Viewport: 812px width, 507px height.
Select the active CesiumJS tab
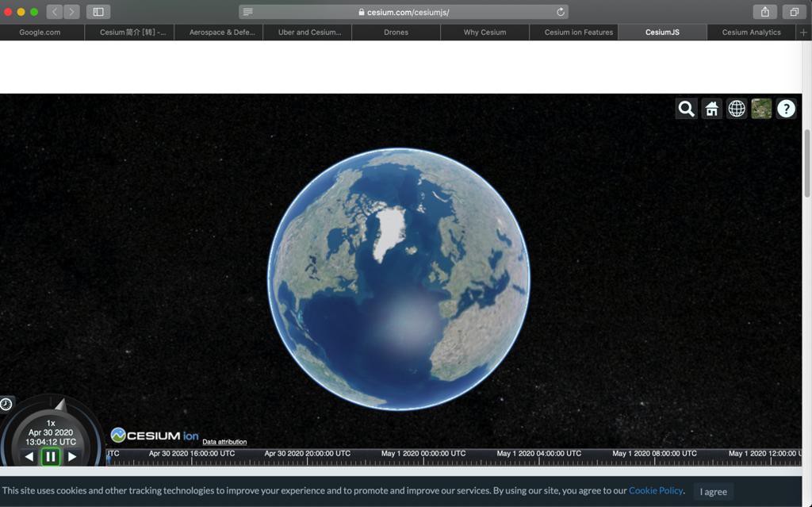click(x=662, y=33)
